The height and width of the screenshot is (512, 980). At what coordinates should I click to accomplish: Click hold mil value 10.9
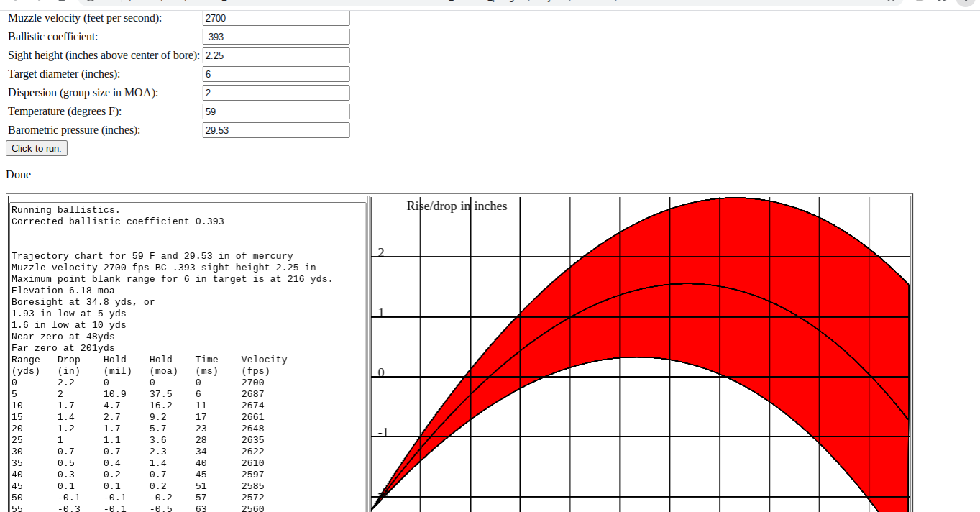(115, 394)
